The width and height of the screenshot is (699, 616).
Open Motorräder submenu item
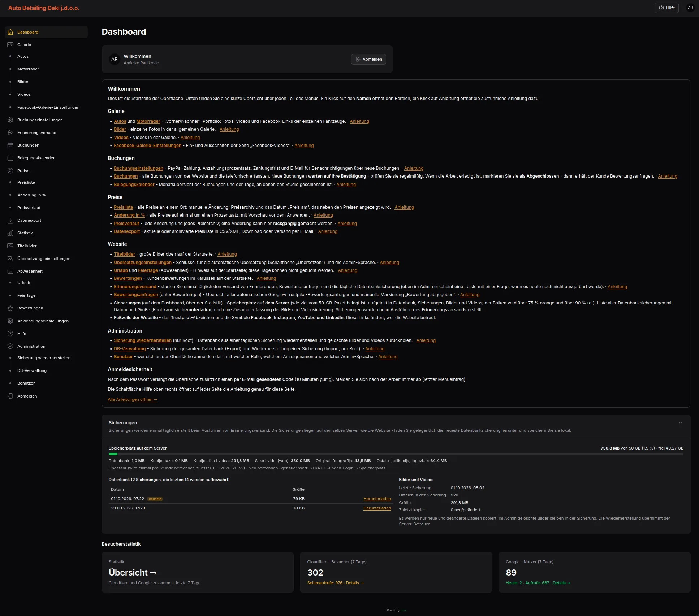[x=28, y=69]
